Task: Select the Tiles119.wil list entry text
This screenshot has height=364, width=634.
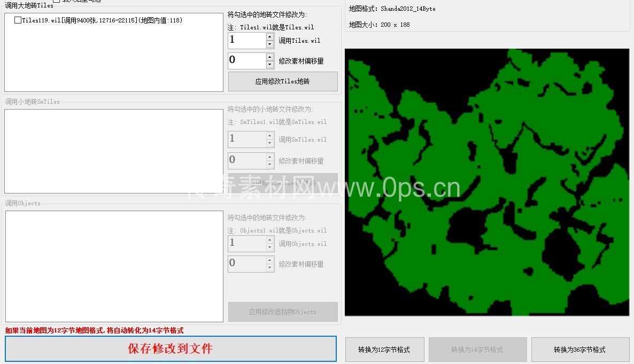Action: [x=102, y=20]
